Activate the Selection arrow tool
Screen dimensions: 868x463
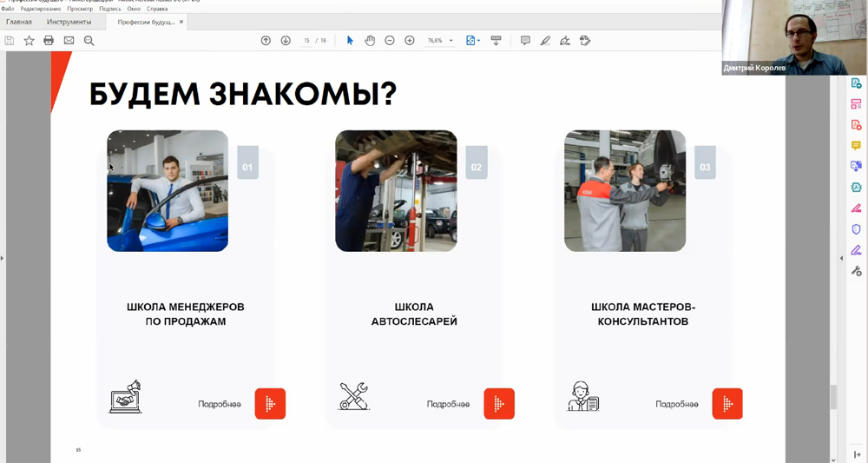click(350, 41)
